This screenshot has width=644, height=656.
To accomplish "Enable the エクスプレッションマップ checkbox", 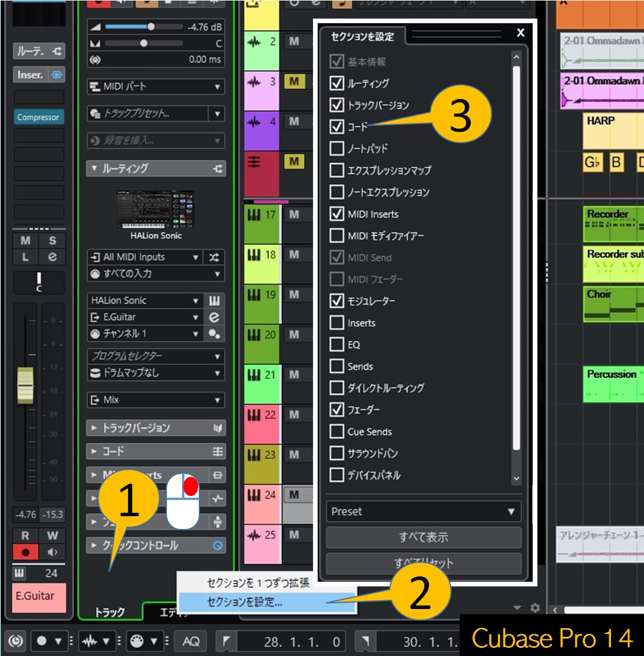I will tap(337, 171).
